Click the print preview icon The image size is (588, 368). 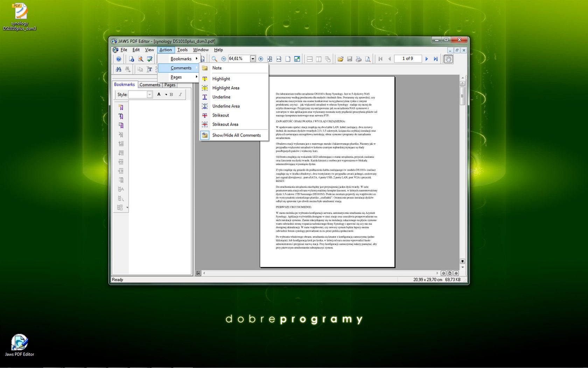pyautogui.click(x=367, y=59)
